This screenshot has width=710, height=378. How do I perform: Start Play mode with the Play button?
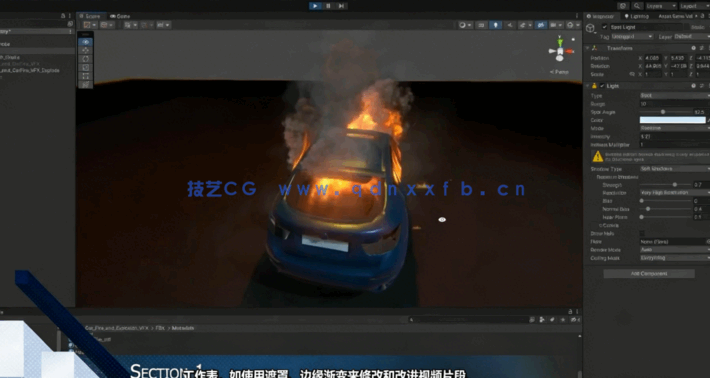pos(315,6)
